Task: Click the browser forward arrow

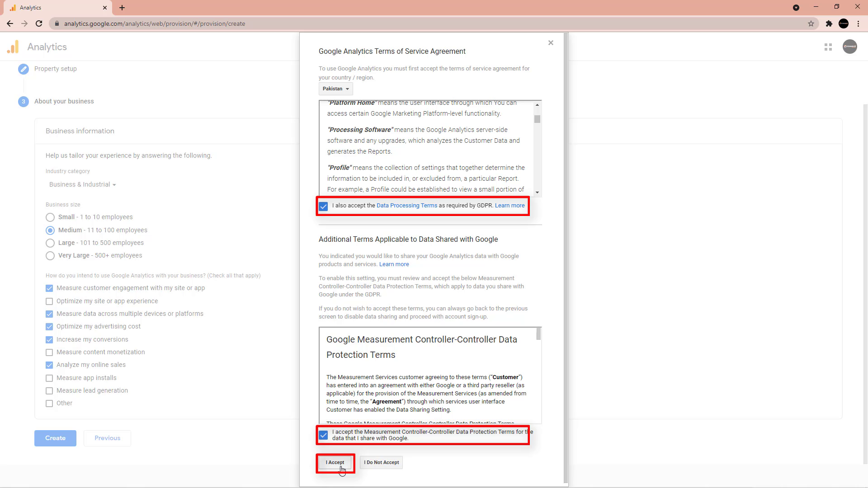Action: 24,23
